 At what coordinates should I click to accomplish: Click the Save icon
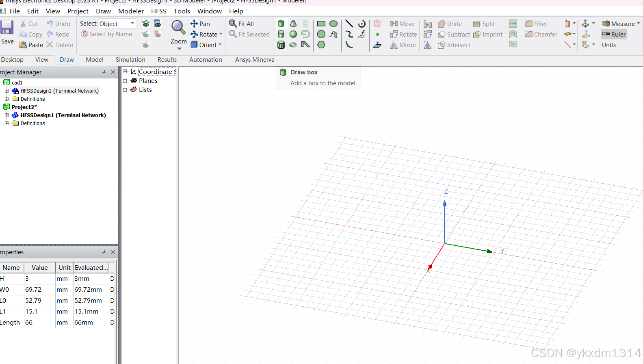tap(7, 28)
